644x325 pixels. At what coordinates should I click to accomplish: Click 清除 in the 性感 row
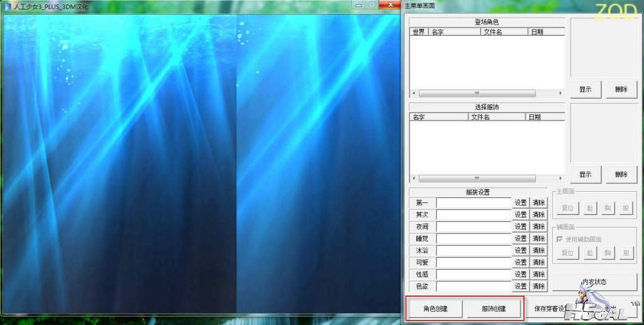(x=538, y=274)
